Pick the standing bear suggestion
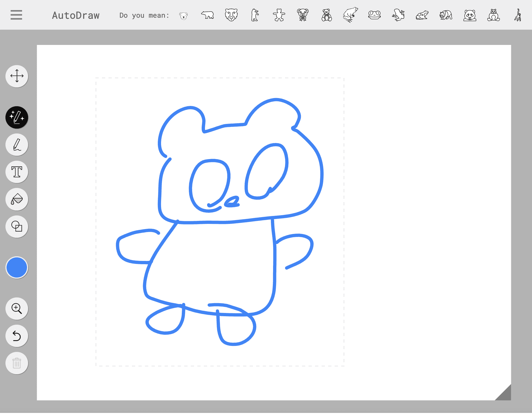The image size is (532, 414). [x=255, y=15]
